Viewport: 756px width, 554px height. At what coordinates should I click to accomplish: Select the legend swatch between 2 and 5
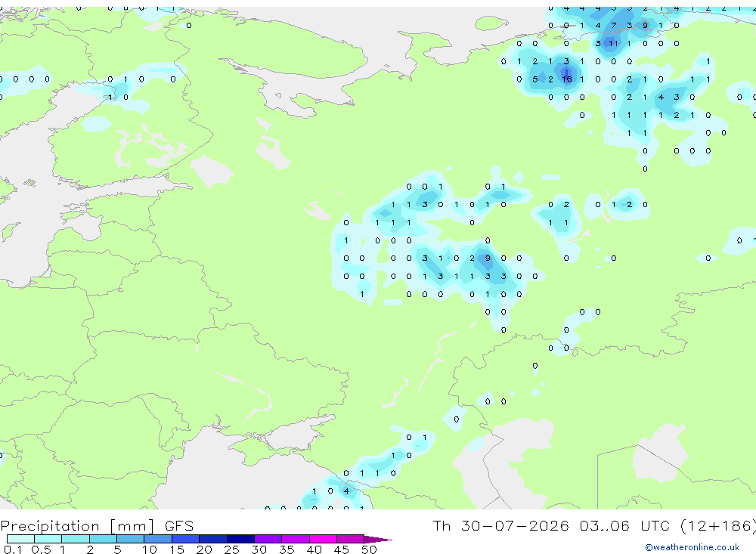[x=103, y=539]
